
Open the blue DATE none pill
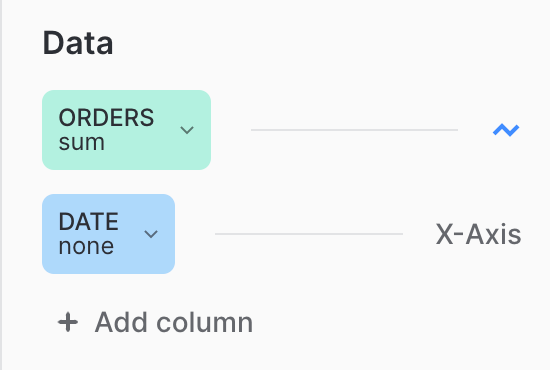coord(108,234)
